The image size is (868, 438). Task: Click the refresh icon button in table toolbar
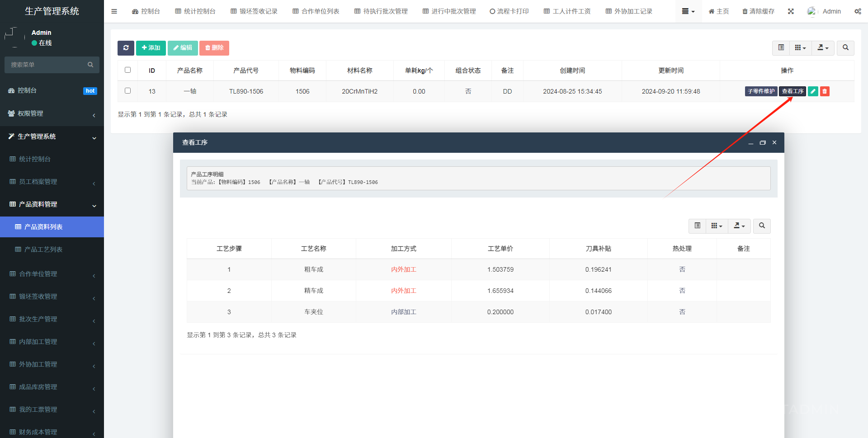point(126,48)
